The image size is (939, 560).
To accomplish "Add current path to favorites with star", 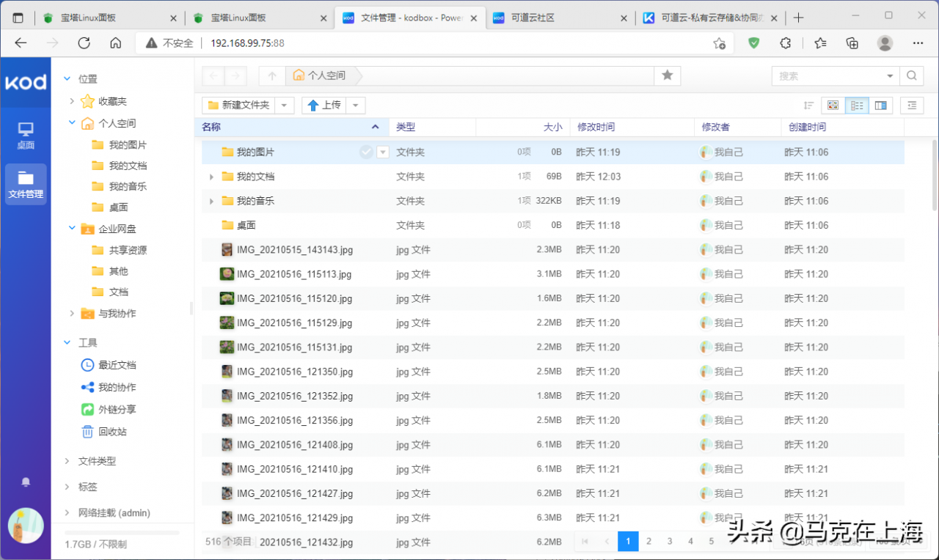I will pyautogui.click(x=667, y=75).
